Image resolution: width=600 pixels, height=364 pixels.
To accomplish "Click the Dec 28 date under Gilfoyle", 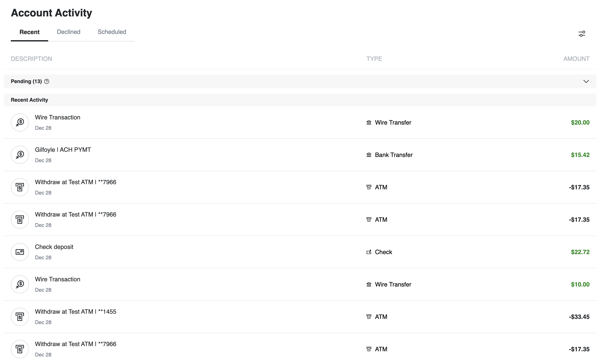I will point(43,160).
